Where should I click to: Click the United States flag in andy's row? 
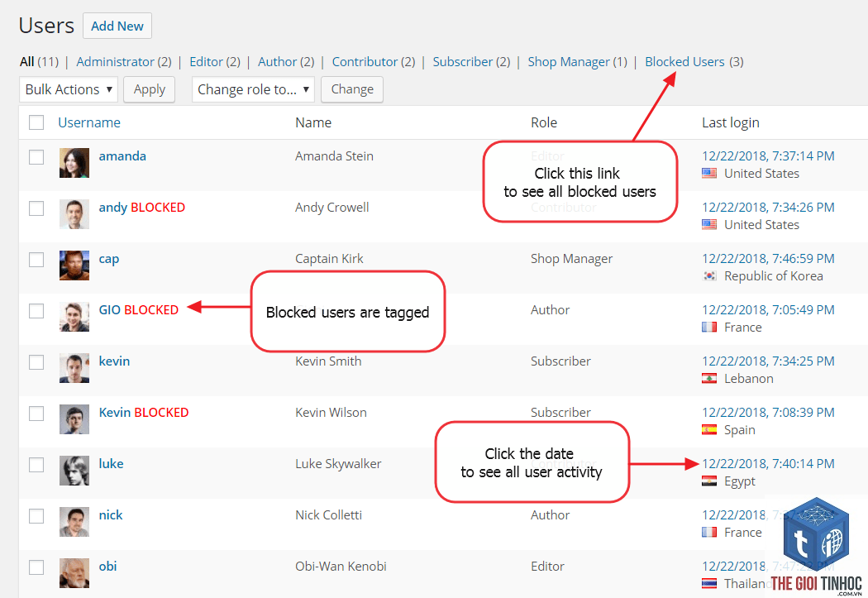point(709,224)
